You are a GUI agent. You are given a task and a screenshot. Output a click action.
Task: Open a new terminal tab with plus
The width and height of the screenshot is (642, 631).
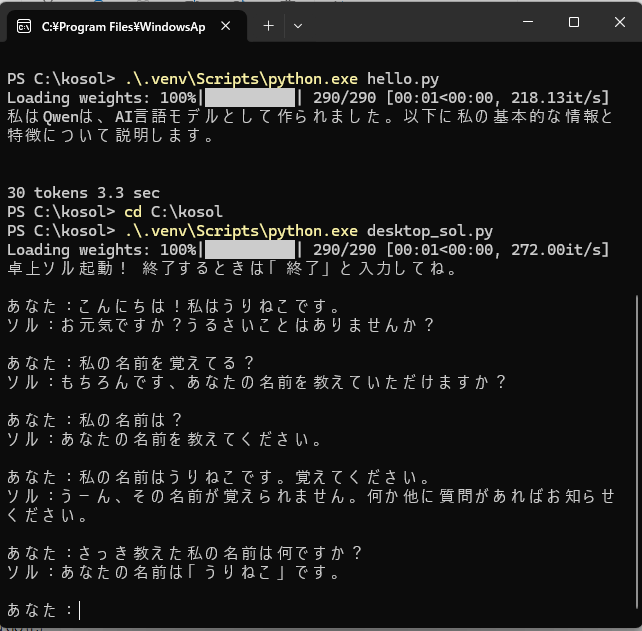click(268, 26)
